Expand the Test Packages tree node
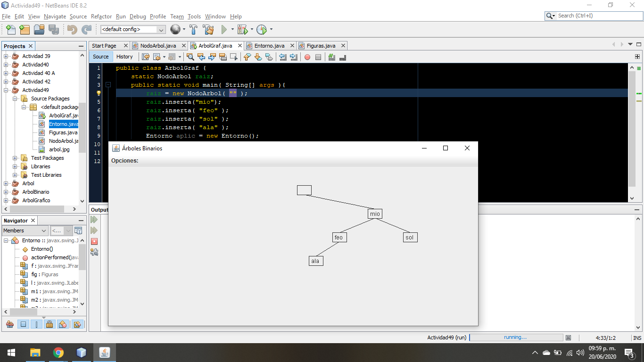 coord(15,158)
